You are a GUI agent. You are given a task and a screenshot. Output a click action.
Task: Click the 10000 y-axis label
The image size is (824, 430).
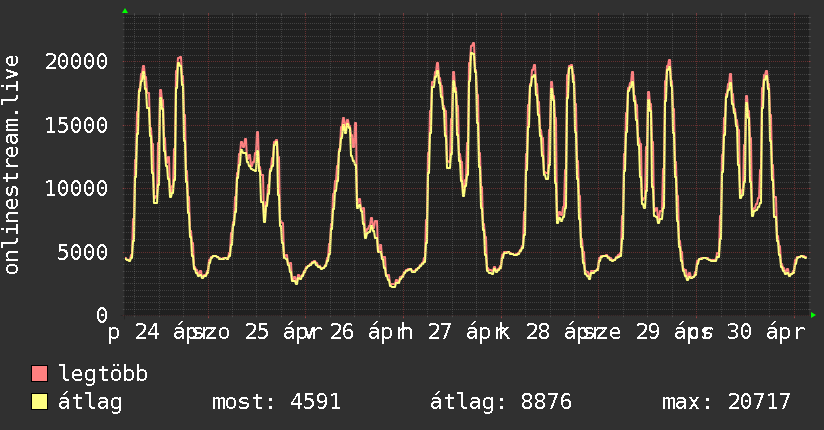pos(77,189)
